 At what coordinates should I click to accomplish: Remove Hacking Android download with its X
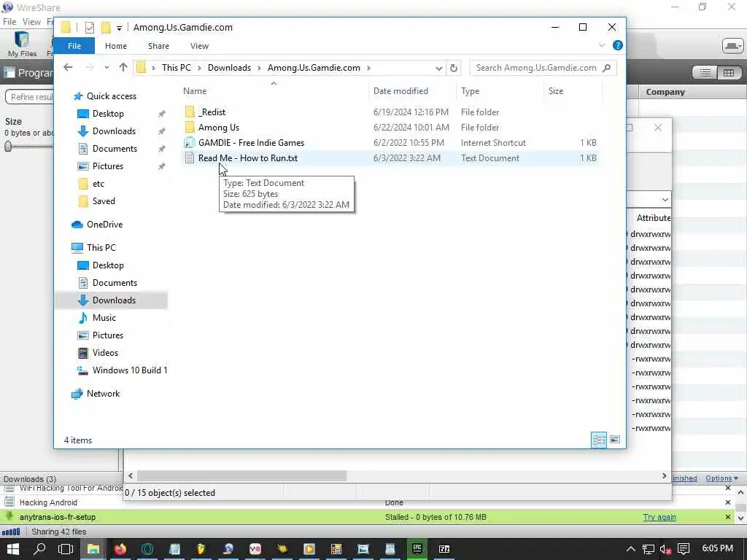(728, 502)
